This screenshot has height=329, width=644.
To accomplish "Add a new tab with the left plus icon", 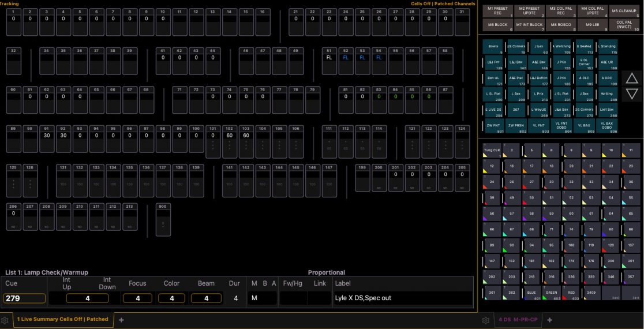I will pyautogui.click(x=121, y=319).
